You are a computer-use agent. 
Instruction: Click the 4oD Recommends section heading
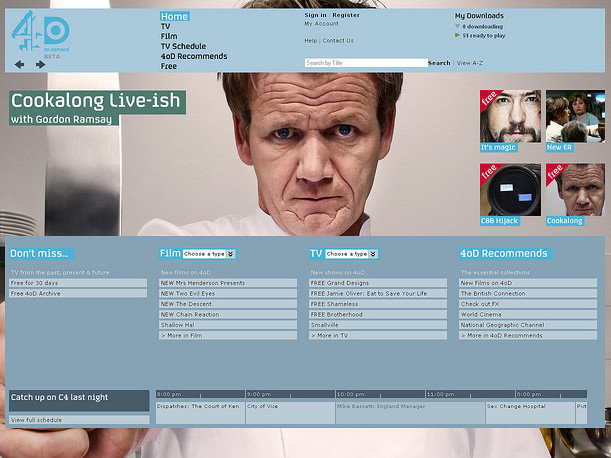504,254
